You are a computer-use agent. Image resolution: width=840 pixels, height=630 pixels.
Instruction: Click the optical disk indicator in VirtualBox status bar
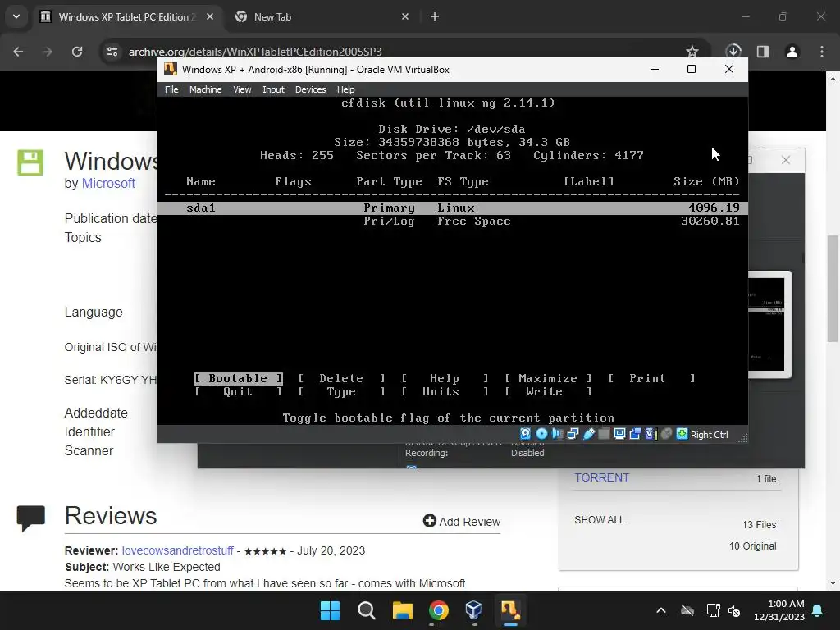[541, 434]
